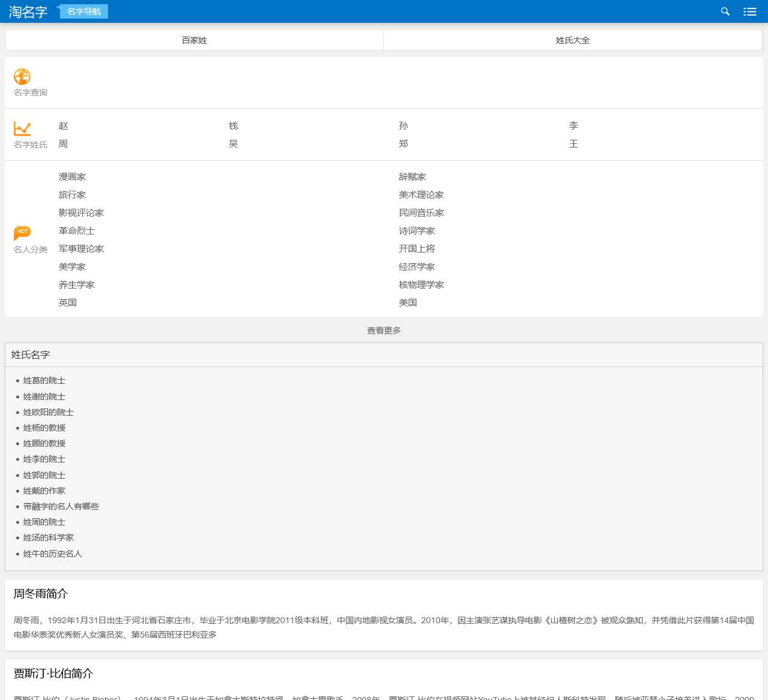
Task: Click the 名字姓氏 chart icon
Action: click(22, 128)
